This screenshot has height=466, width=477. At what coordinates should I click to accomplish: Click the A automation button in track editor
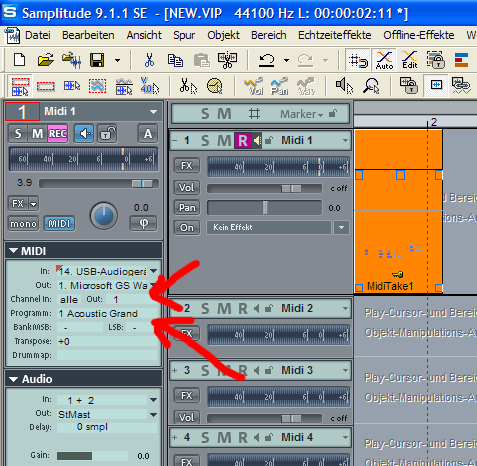148,134
